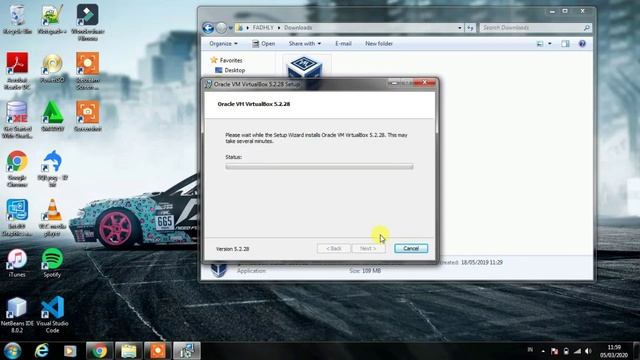The height and width of the screenshot is (360, 640).
Task: Open the Share with dropdown menu
Action: [x=304, y=44]
